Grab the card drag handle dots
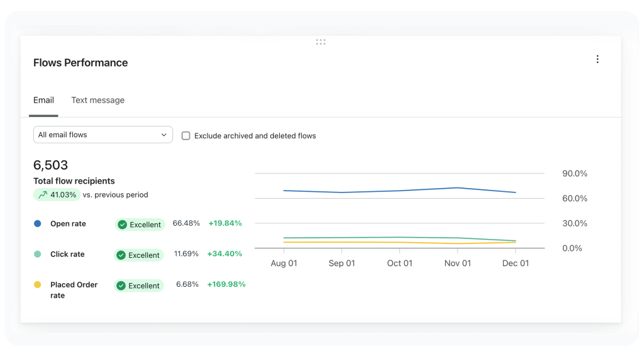Viewport: 644px width, 356px height. [321, 42]
